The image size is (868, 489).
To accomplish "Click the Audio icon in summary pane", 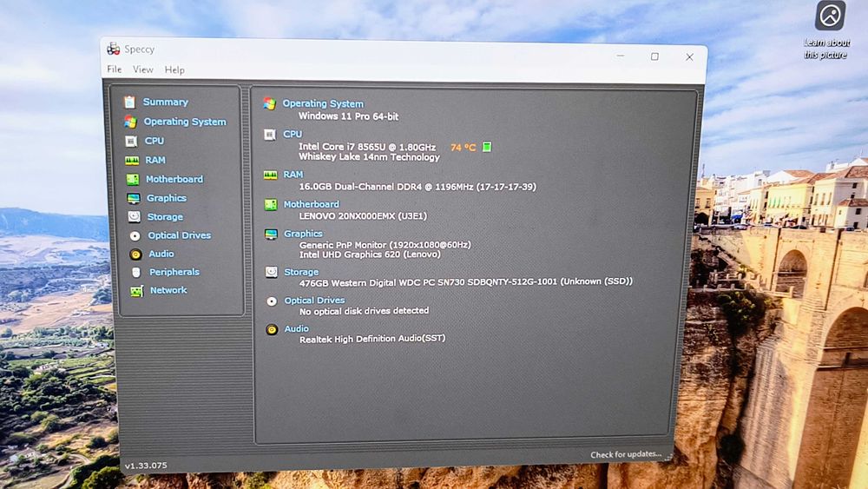I will [x=271, y=329].
